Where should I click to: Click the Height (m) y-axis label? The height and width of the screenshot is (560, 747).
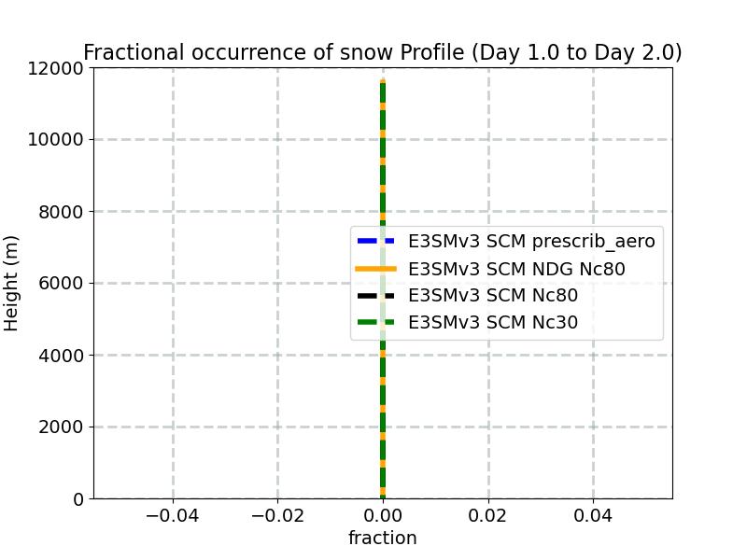10,284
